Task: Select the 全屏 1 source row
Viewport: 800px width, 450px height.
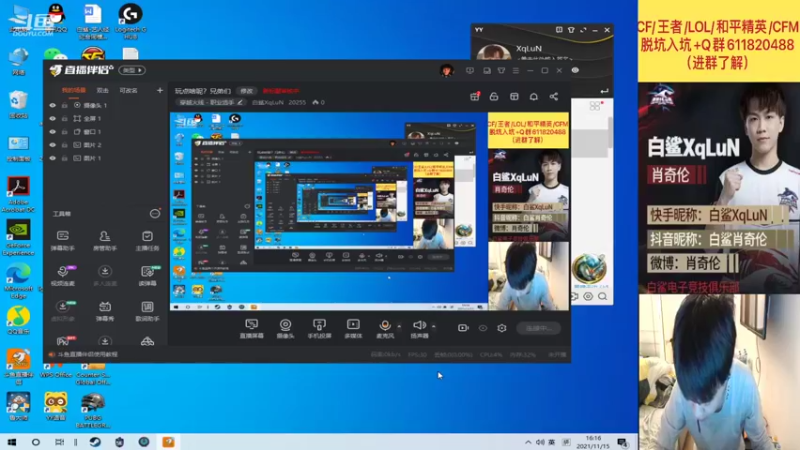Action: point(106,118)
